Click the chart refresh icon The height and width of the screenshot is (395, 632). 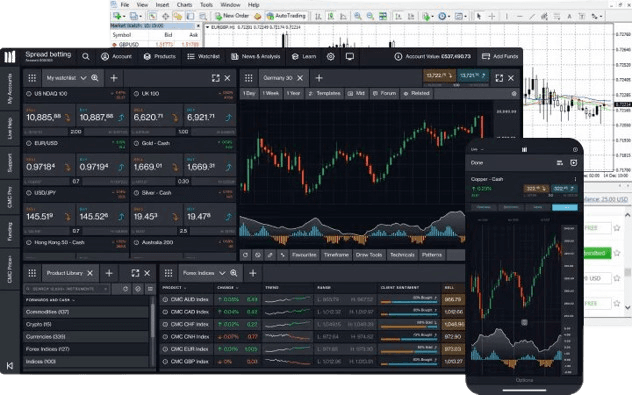[245, 255]
